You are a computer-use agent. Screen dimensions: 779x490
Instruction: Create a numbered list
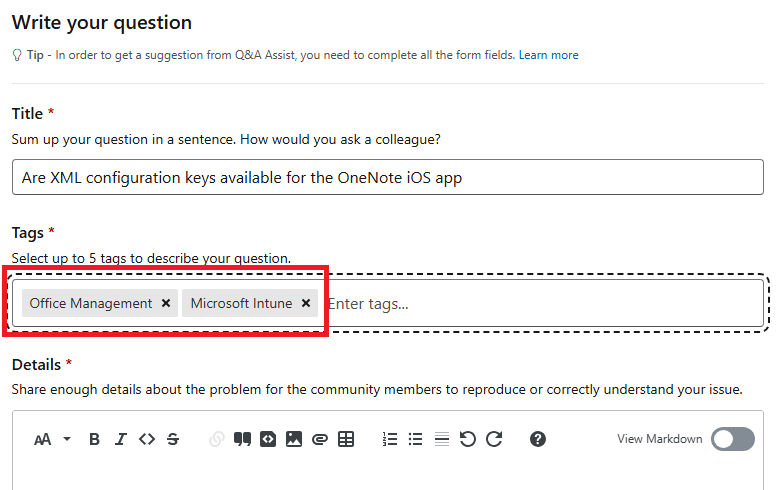pyautogui.click(x=390, y=439)
